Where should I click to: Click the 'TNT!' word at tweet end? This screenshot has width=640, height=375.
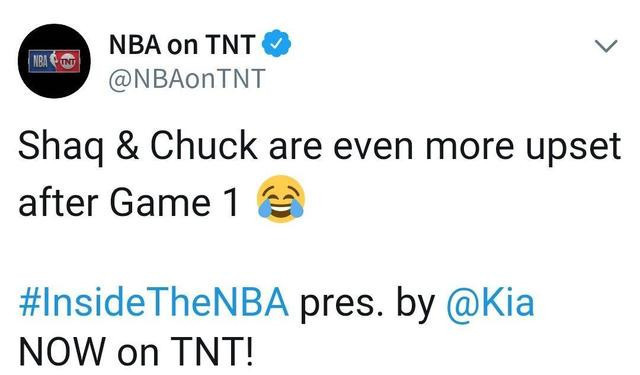(212, 352)
